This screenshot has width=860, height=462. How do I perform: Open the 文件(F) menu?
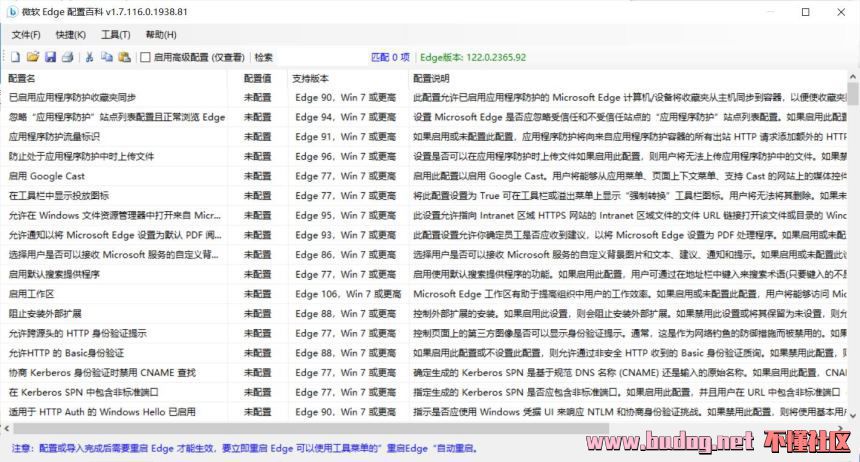[x=26, y=35]
